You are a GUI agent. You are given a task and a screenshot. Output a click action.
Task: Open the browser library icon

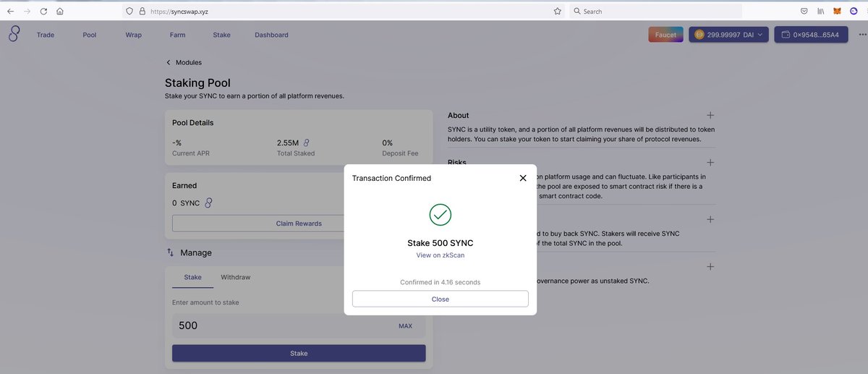(821, 12)
